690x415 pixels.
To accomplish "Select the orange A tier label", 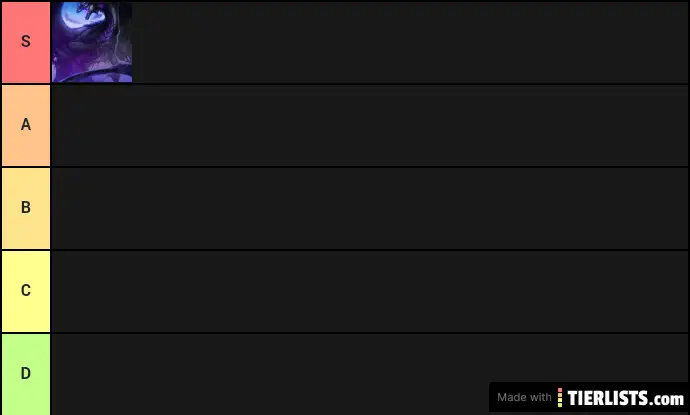I will [26, 125].
